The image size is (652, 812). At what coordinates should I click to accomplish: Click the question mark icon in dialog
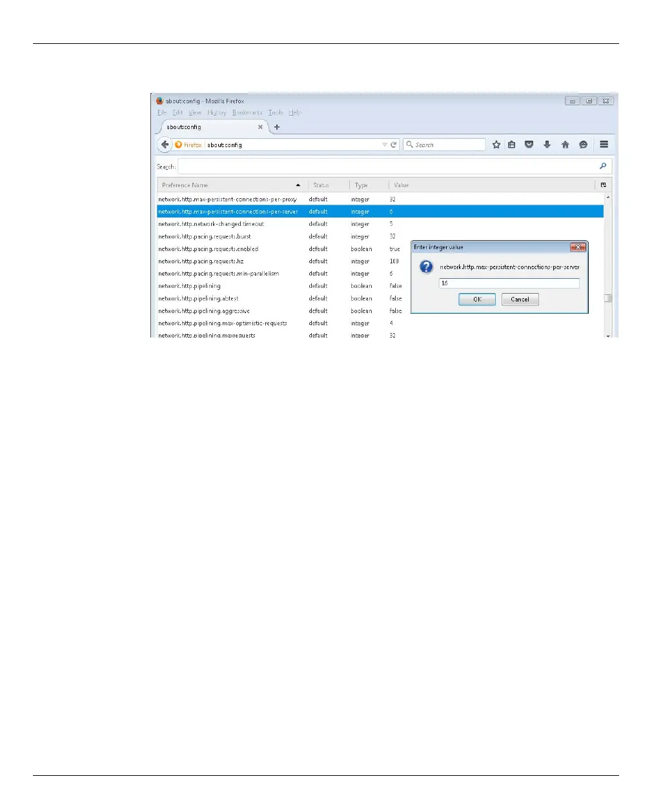(427, 267)
